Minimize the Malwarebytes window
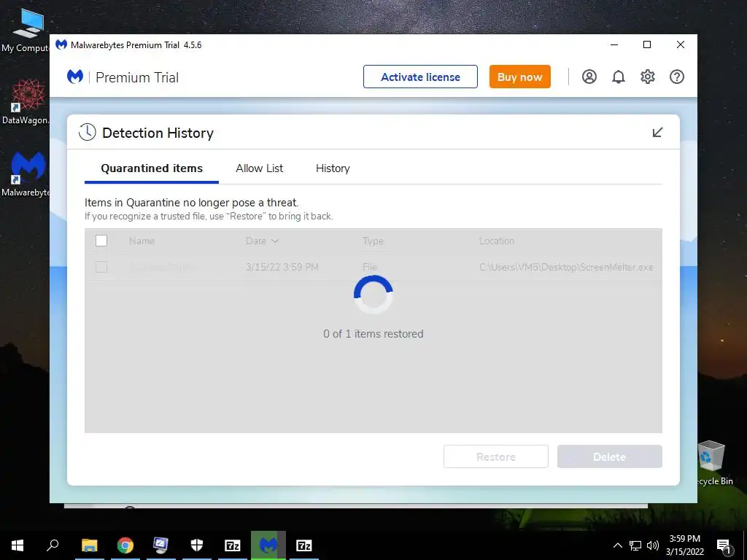Screen dimensions: 747x560 614,44
